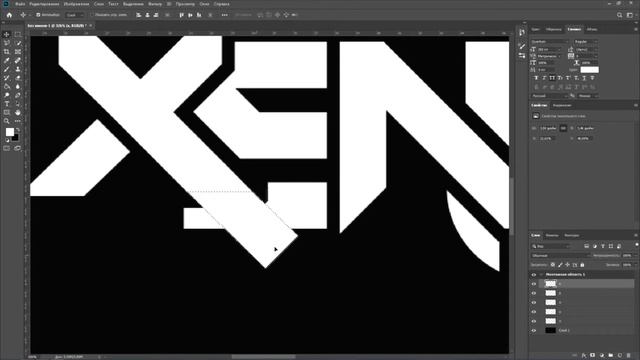Viewport: 640px width, 360px height.
Task: Open the font family dropdown
Action: click(x=549, y=42)
